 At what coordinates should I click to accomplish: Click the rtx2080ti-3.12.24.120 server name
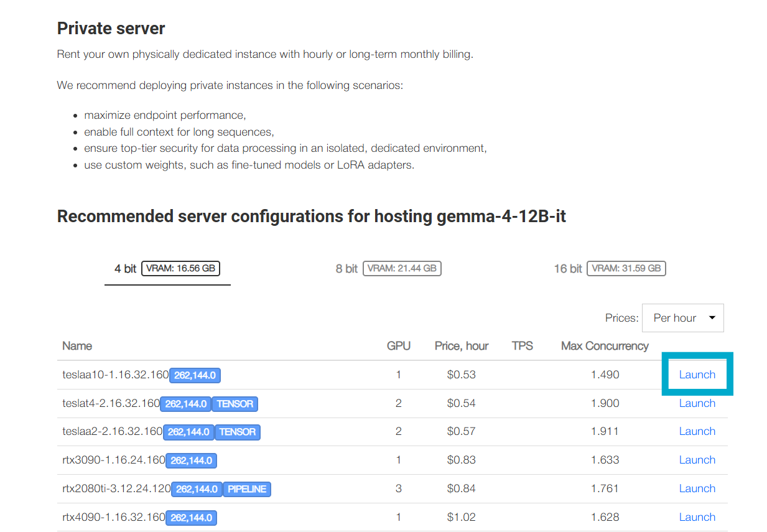pyautogui.click(x=116, y=488)
